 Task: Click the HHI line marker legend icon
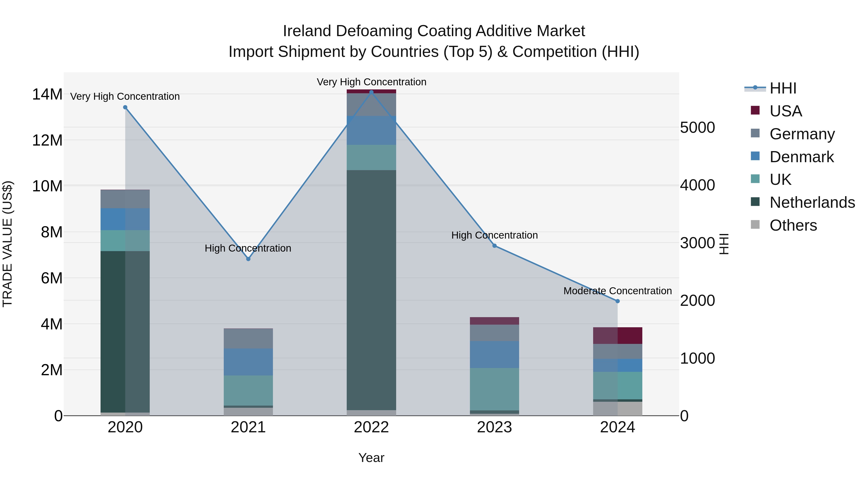click(x=755, y=88)
